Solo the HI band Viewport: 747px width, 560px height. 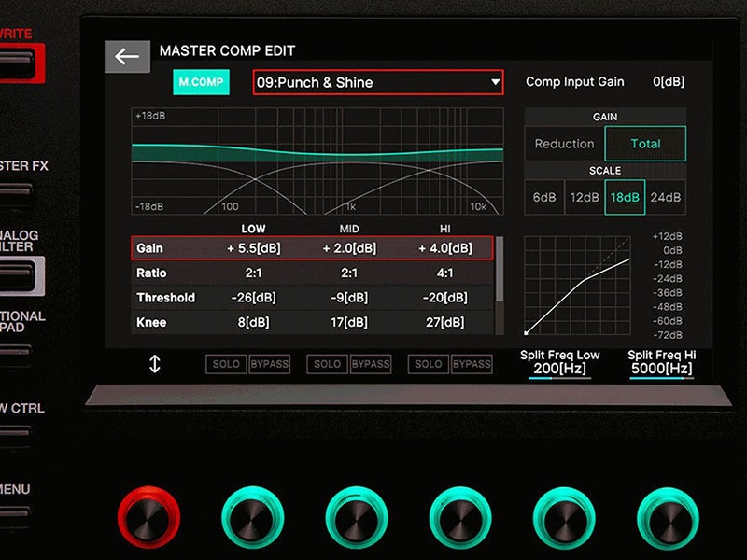coord(428,364)
